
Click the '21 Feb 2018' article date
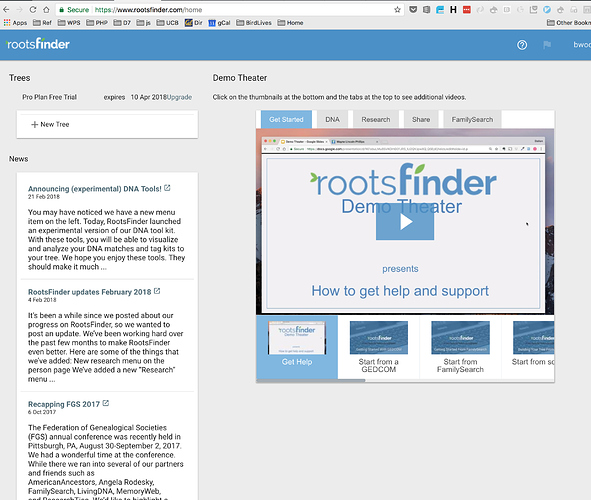click(x=44, y=197)
